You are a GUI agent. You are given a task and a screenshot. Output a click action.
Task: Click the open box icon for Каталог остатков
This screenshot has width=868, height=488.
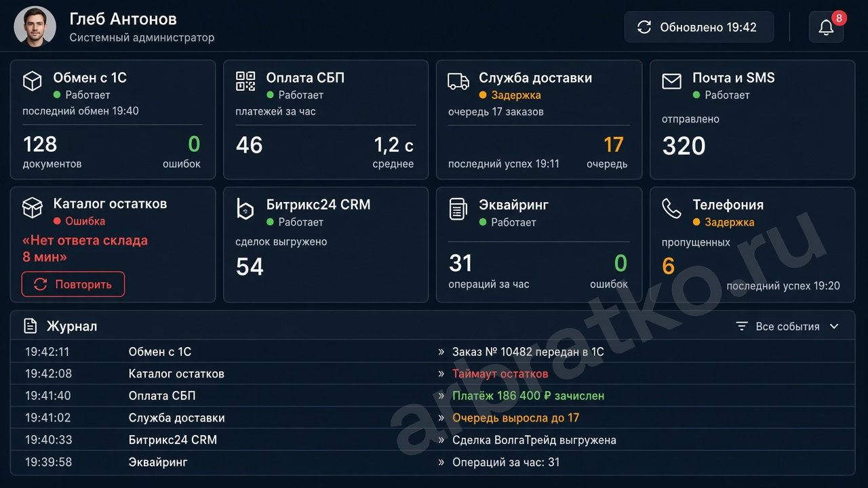[x=33, y=208]
